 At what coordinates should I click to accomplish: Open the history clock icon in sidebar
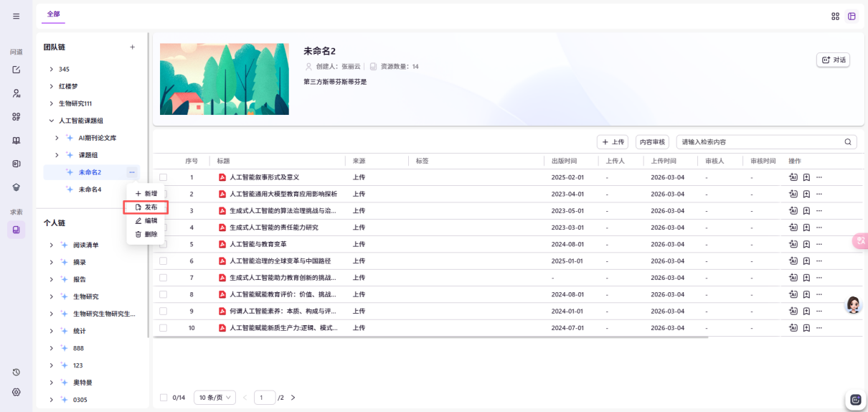tap(16, 372)
